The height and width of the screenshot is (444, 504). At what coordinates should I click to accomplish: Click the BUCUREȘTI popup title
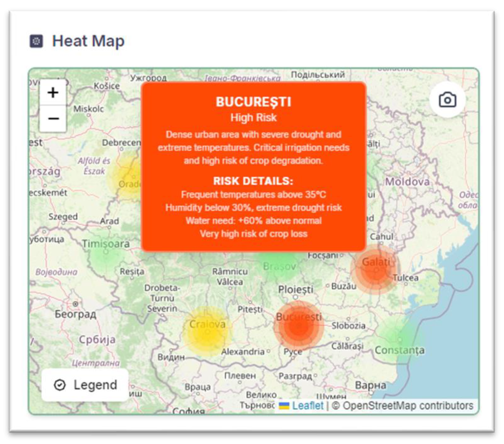pyautogui.click(x=253, y=102)
